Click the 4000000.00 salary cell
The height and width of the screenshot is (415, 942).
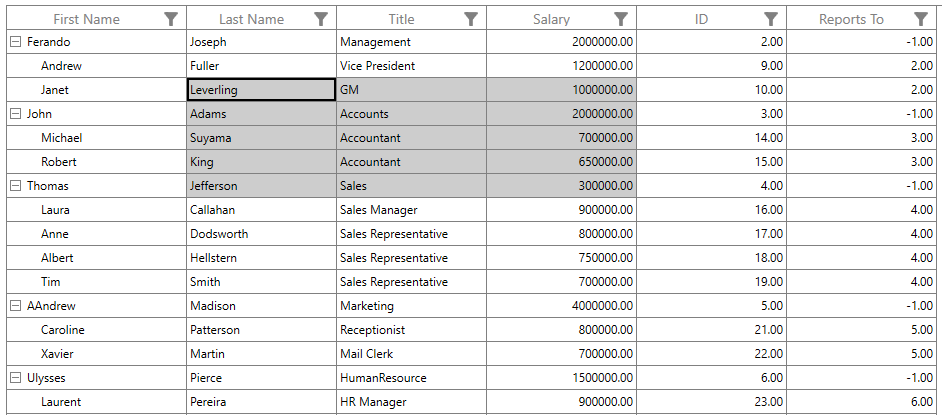pos(562,306)
